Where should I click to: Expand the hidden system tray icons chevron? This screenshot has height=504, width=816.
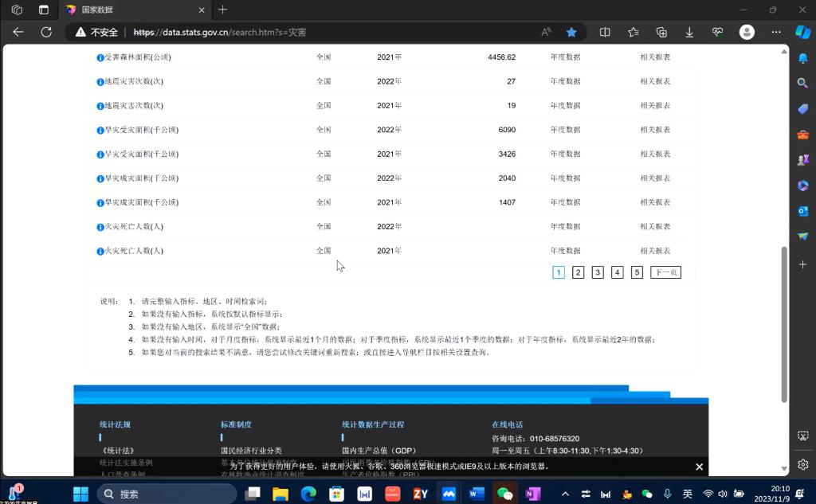(565, 494)
